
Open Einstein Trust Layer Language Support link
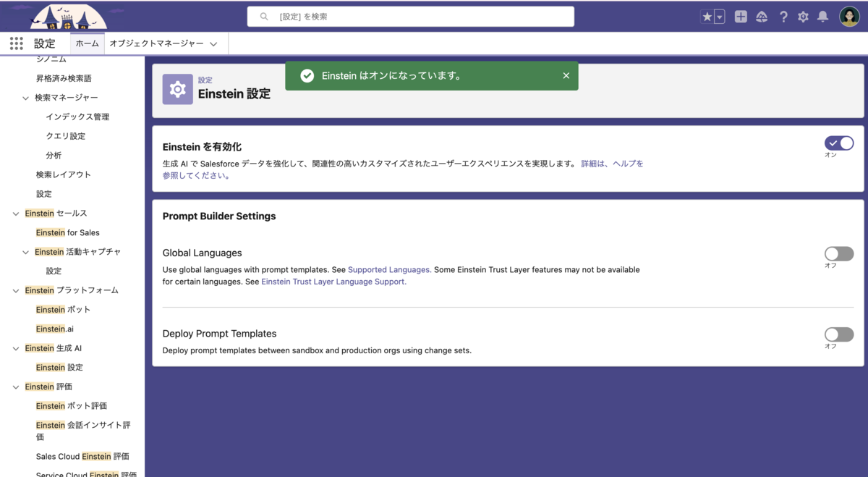pos(333,282)
